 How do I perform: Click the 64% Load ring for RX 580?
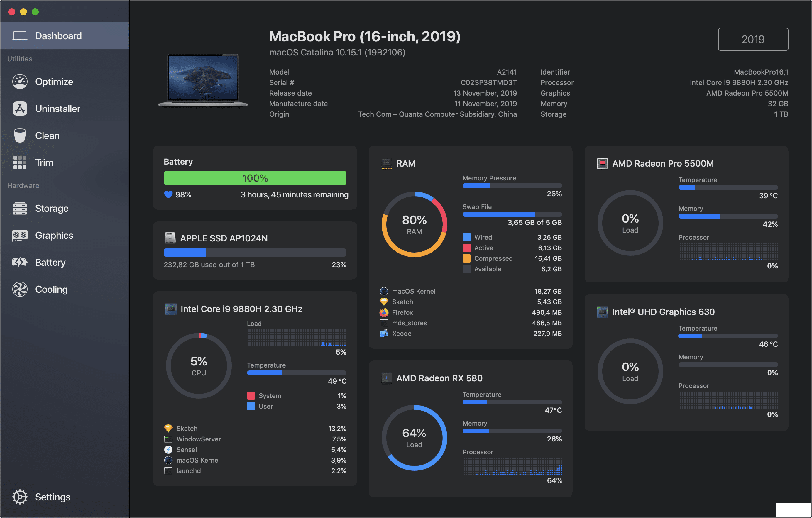pos(414,438)
